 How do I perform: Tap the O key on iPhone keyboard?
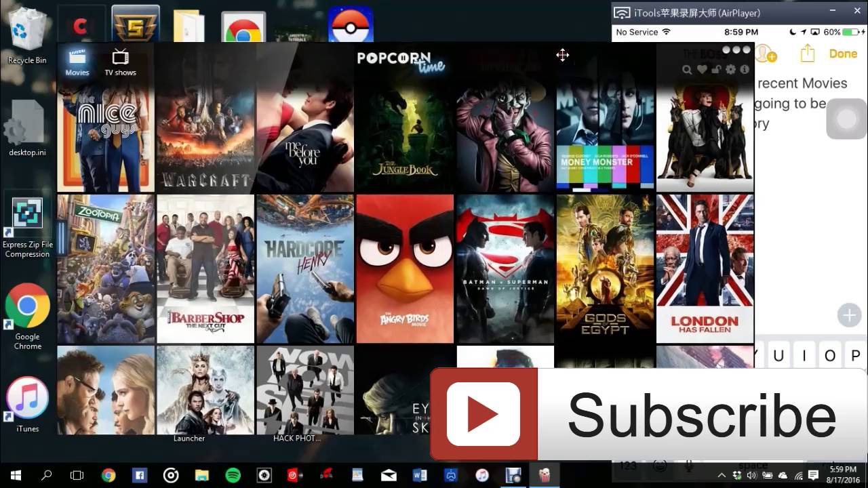[x=829, y=356]
